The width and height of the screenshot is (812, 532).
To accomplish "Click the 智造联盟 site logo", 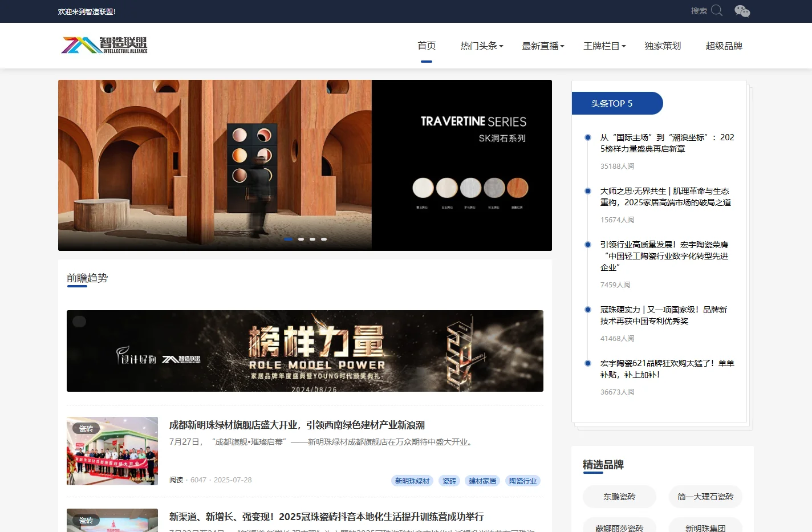I will click(104, 45).
